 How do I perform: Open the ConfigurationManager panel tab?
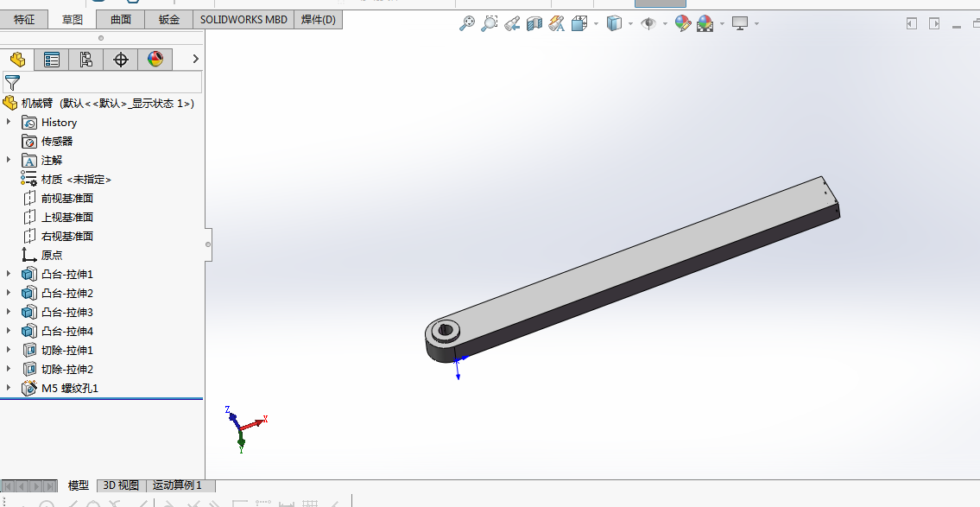click(86, 60)
